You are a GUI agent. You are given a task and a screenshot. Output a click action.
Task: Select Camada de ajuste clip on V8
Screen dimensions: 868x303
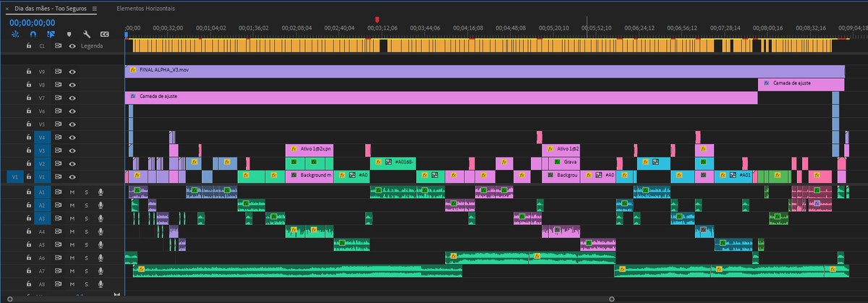pyautogui.click(x=801, y=84)
